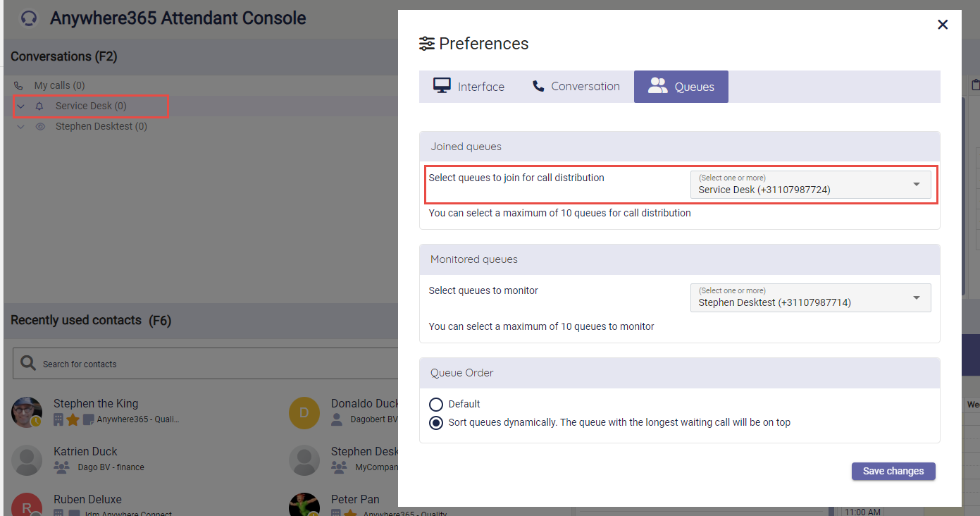Image resolution: width=980 pixels, height=516 pixels.
Task: Click the magnifier icon in contact search
Action: coord(28,363)
